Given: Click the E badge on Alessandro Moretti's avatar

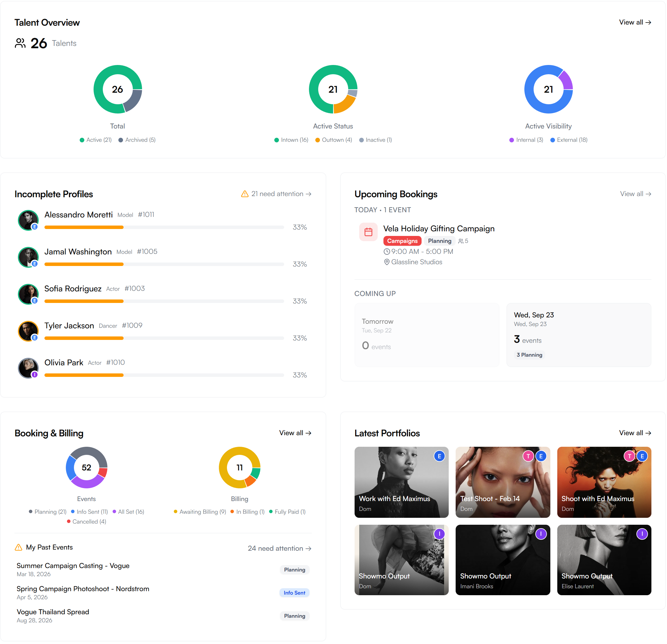Looking at the screenshot, I should [34, 227].
